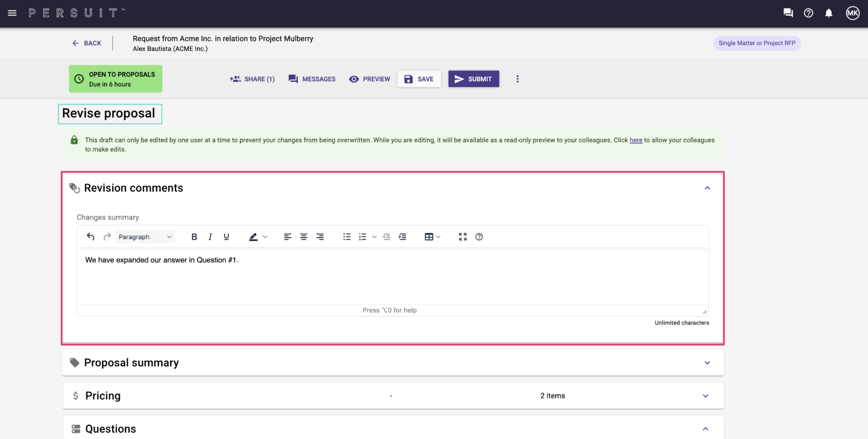Click the undo arrow in editor toolbar

(91, 237)
